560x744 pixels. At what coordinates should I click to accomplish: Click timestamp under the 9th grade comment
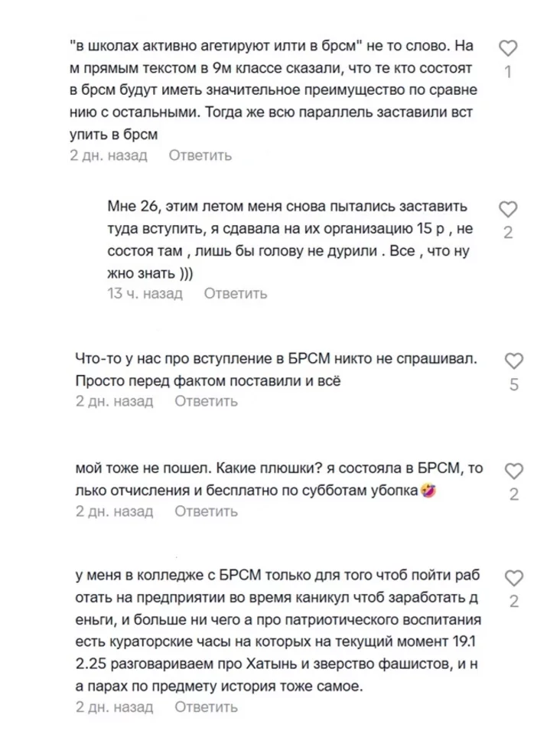[109, 155]
